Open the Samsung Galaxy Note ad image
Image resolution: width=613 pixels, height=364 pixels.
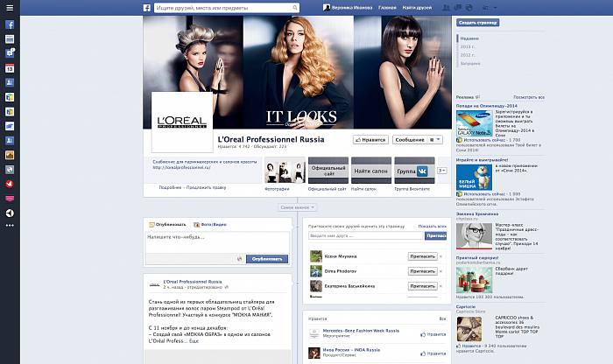click(475, 122)
